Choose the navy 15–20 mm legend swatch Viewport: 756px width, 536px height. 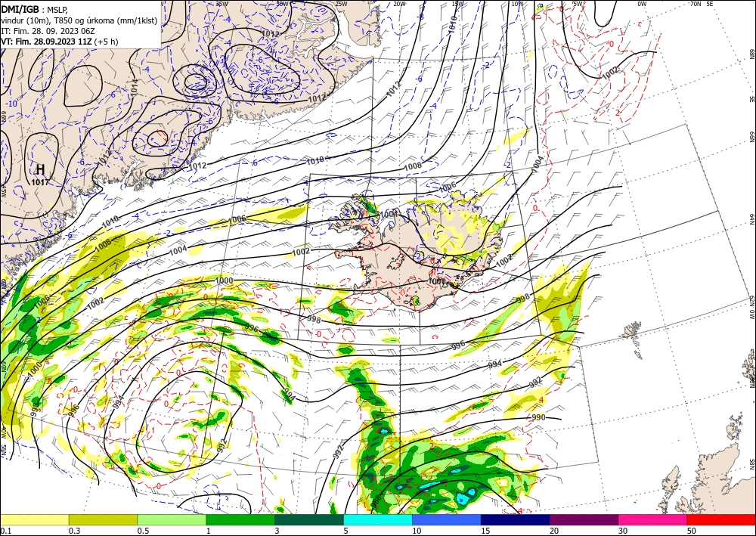pos(516,519)
